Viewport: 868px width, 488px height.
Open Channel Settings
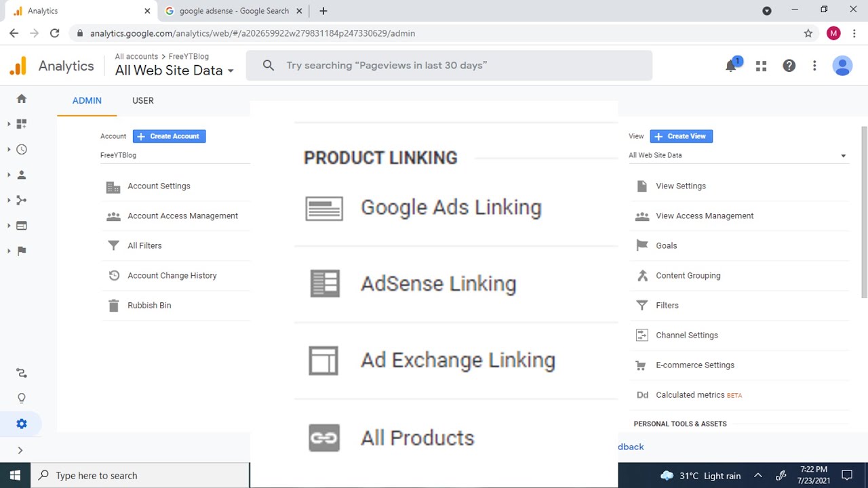(687, 335)
